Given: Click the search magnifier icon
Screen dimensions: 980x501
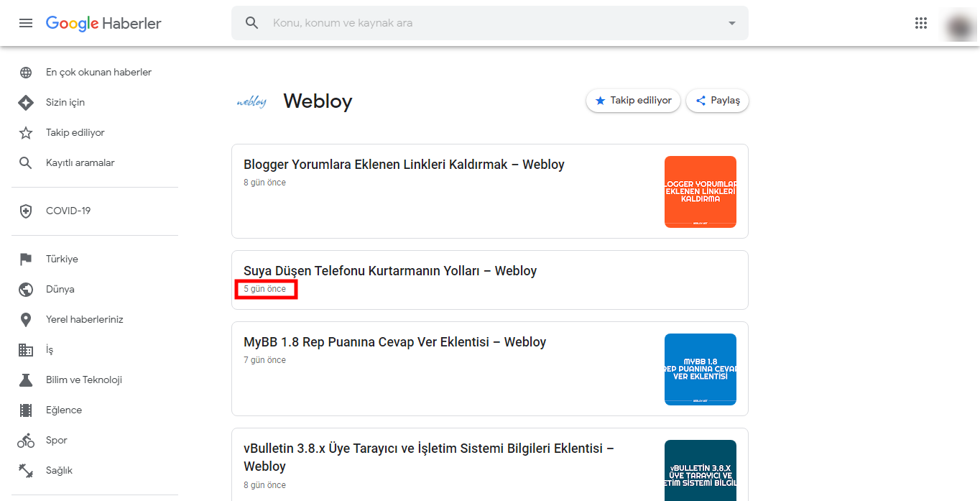Looking at the screenshot, I should pos(251,23).
